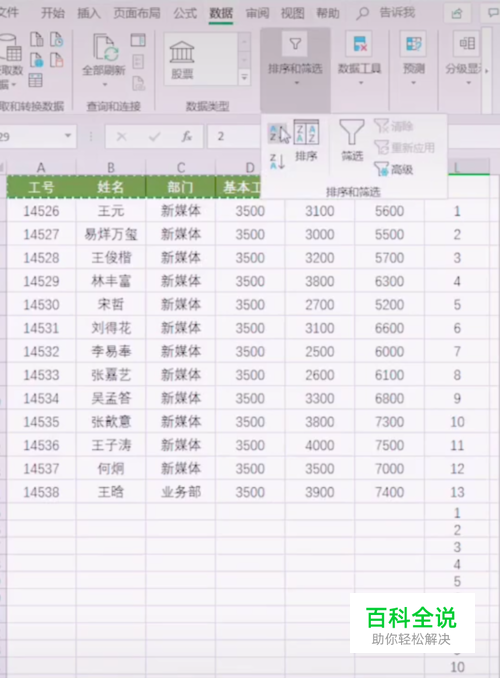Switch to the 审阅 tab
The image size is (500, 678).
click(x=257, y=13)
